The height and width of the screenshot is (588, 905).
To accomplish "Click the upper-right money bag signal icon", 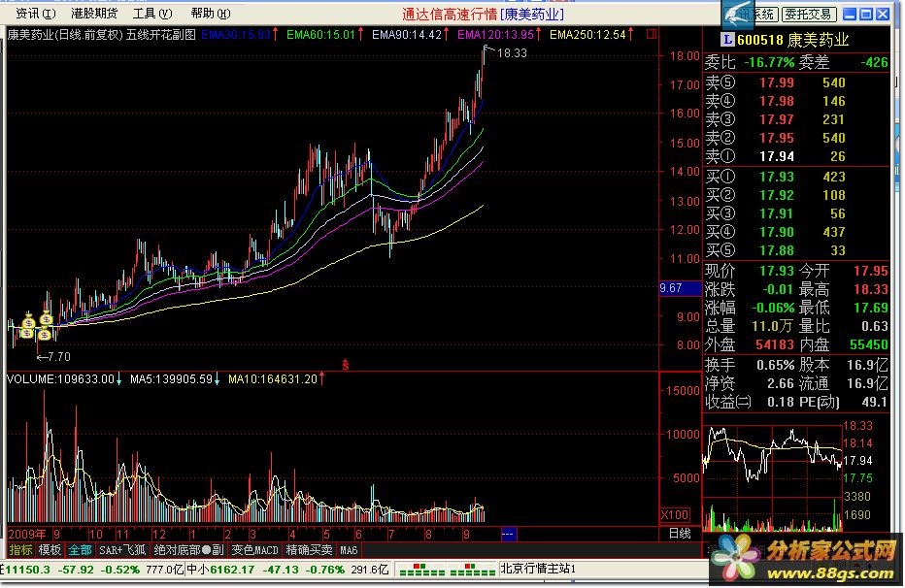I will pos(47,318).
